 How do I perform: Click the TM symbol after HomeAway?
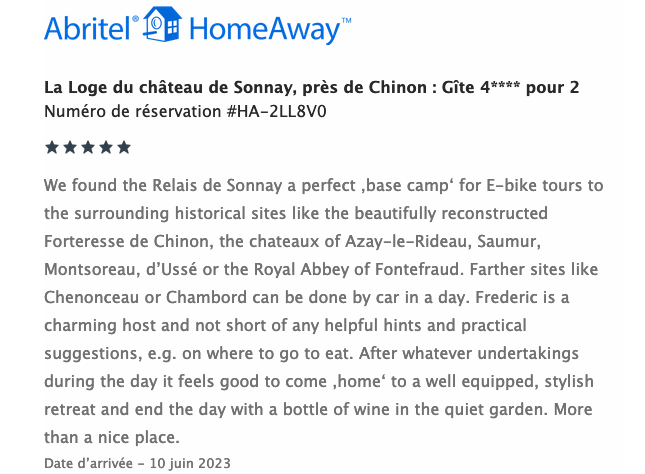tap(346, 20)
